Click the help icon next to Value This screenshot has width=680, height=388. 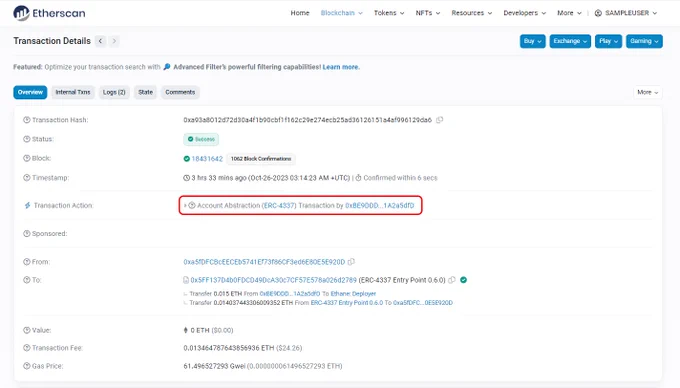(27, 330)
